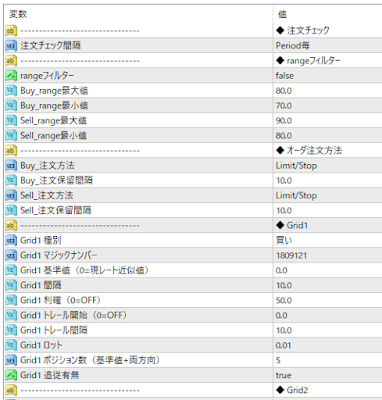Viewport: 382px width, 400px height.
Task: Toggle the rangeフィルター false value
Action: 285,76
